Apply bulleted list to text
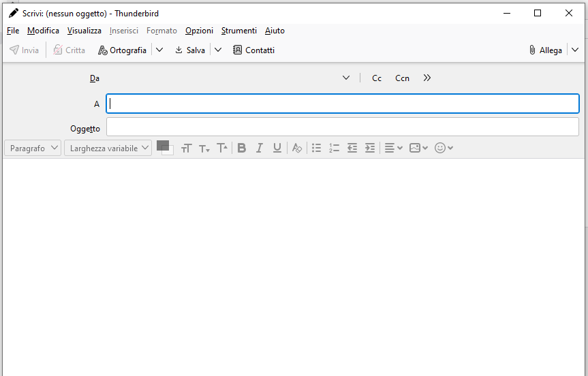Image resolution: width=588 pixels, height=376 pixels. (x=316, y=148)
